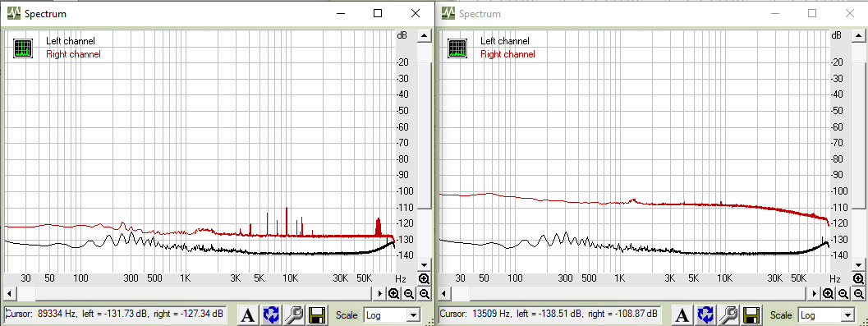Click the horizontal scrollbar thumb in left Spectrum window

click(x=204, y=293)
